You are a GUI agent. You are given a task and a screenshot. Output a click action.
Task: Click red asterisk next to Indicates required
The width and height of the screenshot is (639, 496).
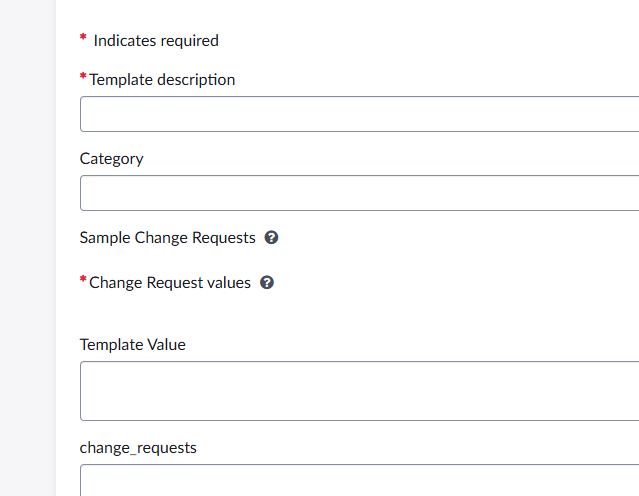(x=83, y=38)
